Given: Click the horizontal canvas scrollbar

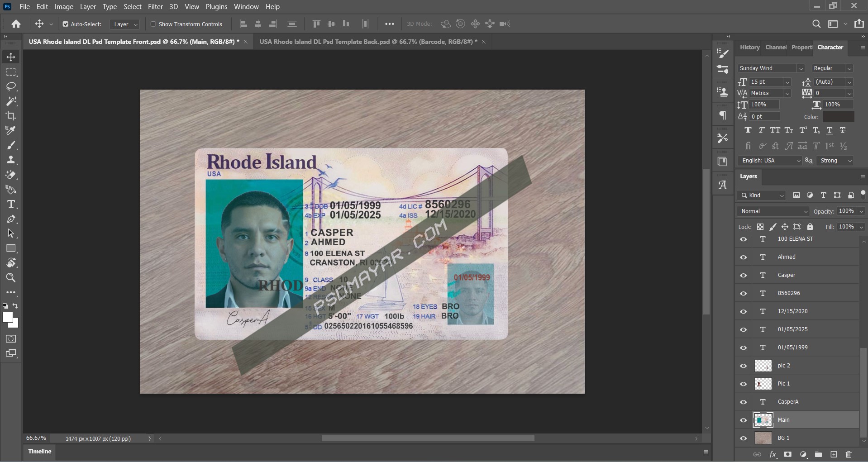Looking at the screenshot, I should click(x=428, y=438).
